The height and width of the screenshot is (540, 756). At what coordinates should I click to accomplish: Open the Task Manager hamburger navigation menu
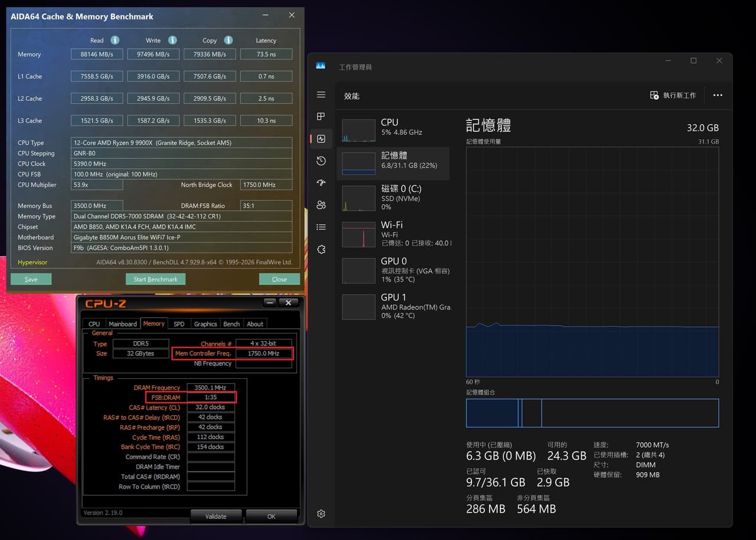321,95
